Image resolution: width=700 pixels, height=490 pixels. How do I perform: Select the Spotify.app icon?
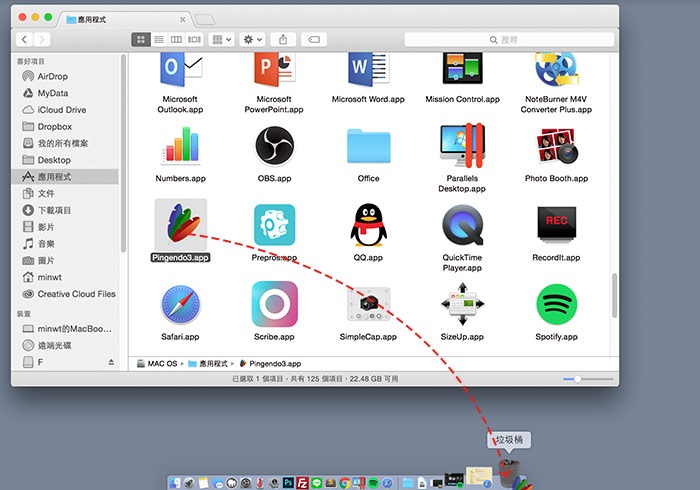(556, 304)
